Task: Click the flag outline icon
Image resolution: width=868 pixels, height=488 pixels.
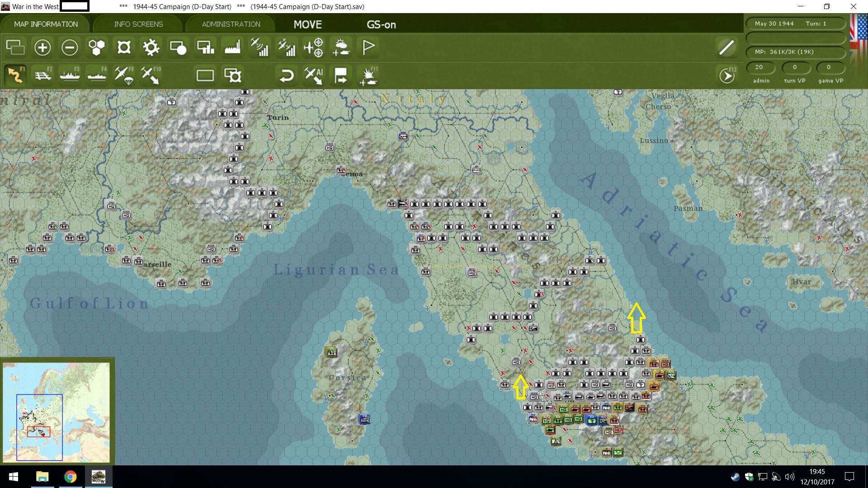Action: 368,47
